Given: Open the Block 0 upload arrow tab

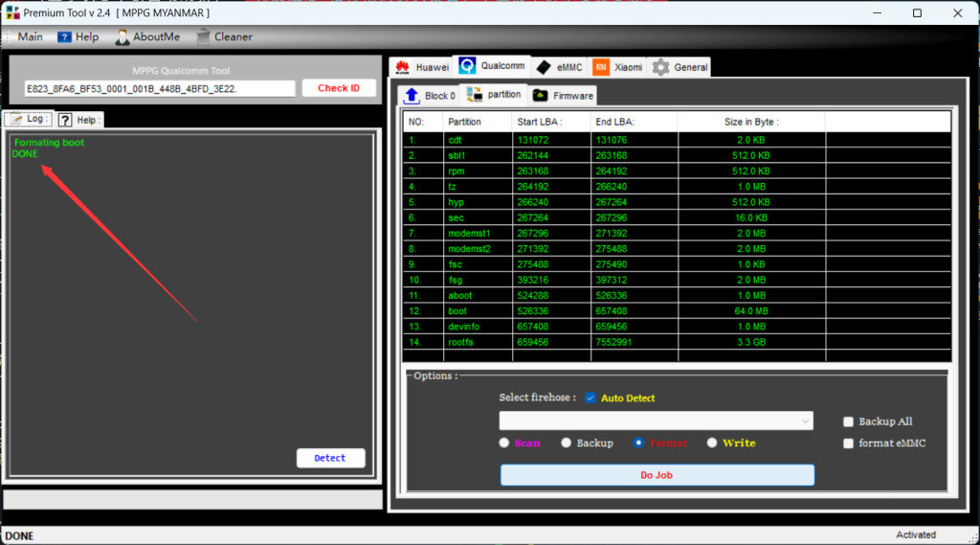Looking at the screenshot, I should 412,95.
